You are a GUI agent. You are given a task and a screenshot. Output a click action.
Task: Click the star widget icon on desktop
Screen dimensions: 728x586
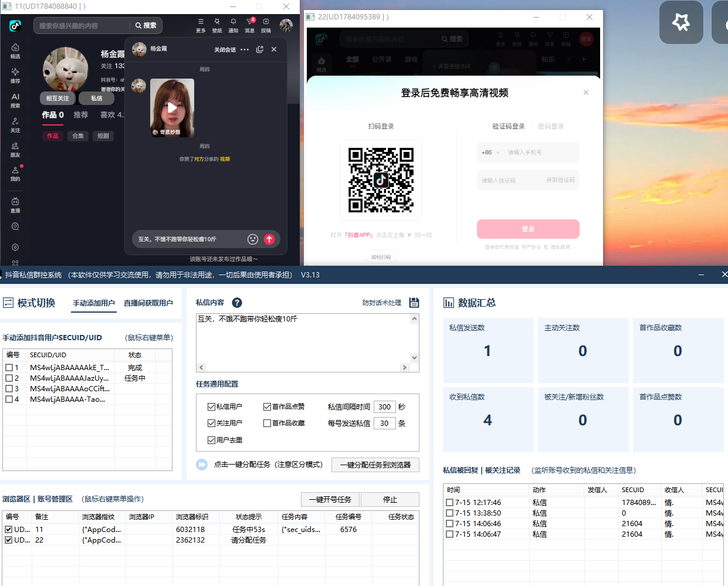coord(681,22)
